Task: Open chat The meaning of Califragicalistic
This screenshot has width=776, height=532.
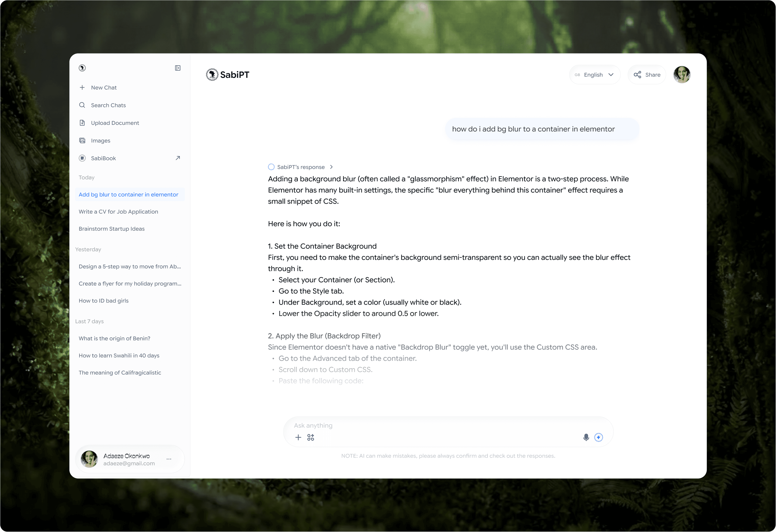Action: [120, 373]
